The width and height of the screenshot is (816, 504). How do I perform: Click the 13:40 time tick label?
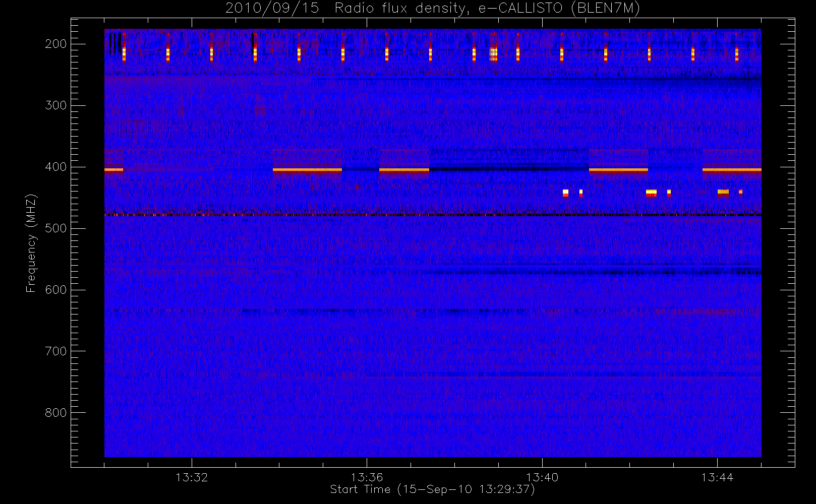point(542,477)
